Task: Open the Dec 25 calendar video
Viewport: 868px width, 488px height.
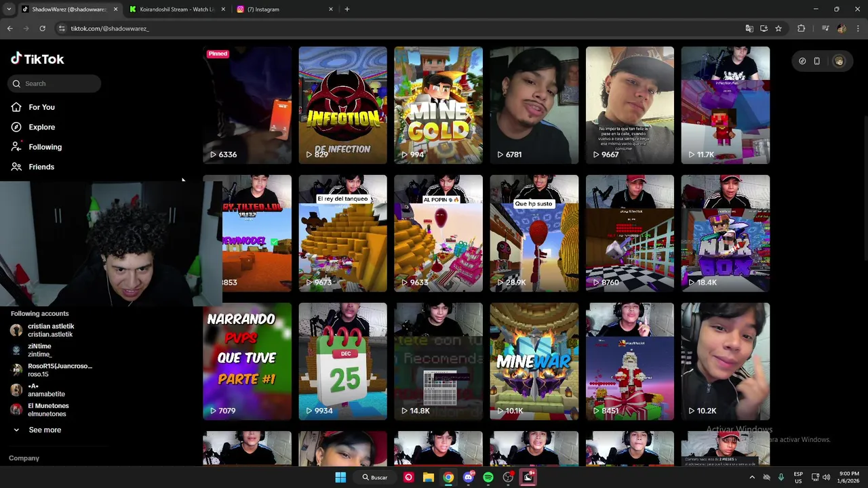Action: pyautogui.click(x=342, y=361)
